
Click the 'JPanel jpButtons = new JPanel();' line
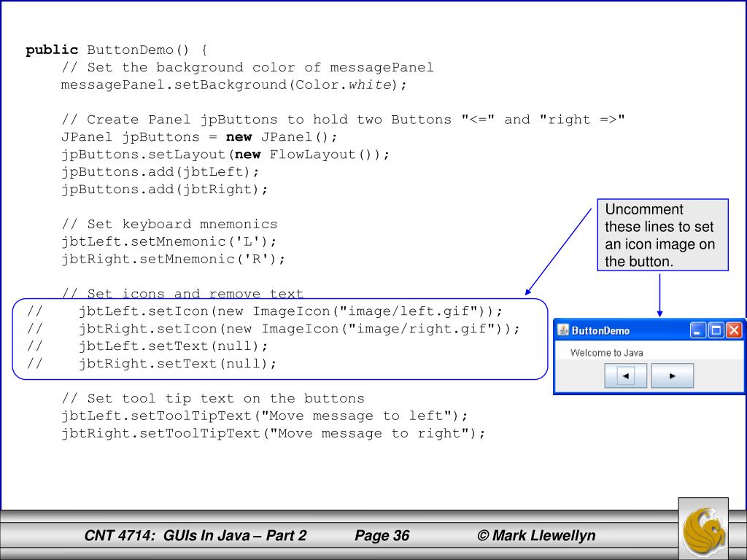click(199, 137)
